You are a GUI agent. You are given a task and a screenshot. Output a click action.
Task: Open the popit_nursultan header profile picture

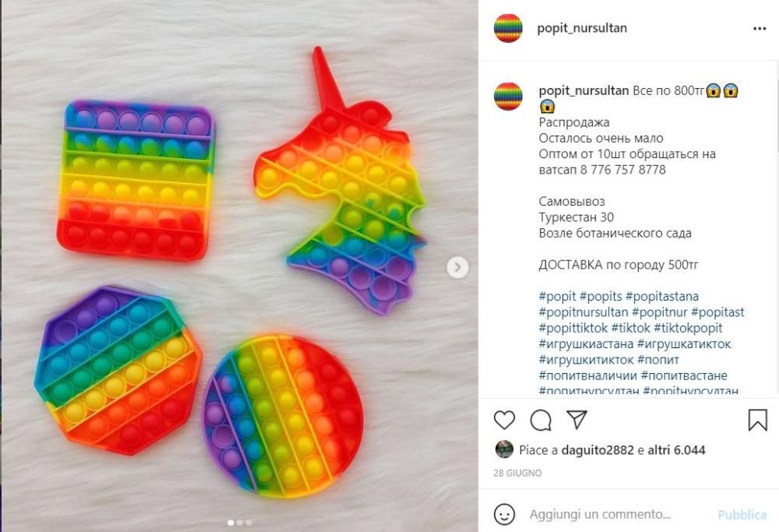click(508, 28)
